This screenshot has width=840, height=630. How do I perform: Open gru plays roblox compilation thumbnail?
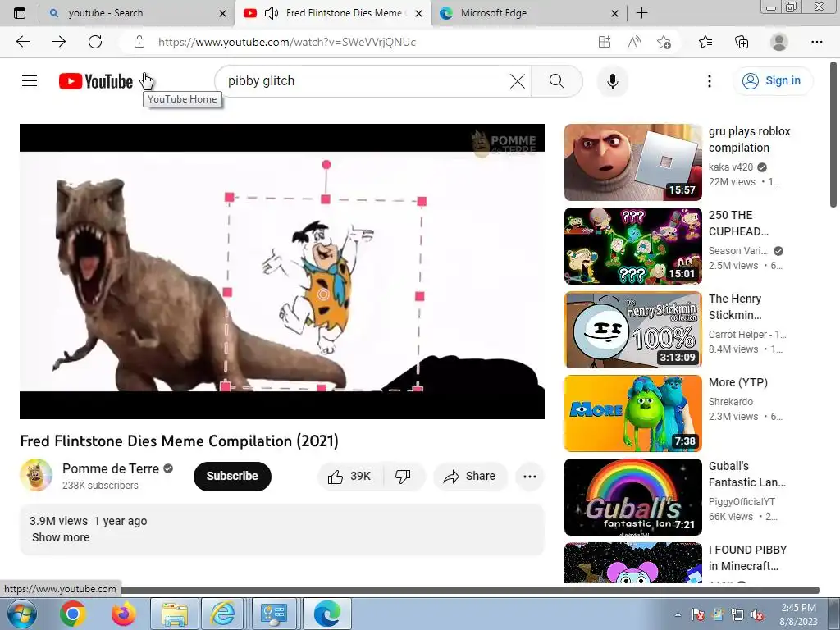(x=633, y=162)
